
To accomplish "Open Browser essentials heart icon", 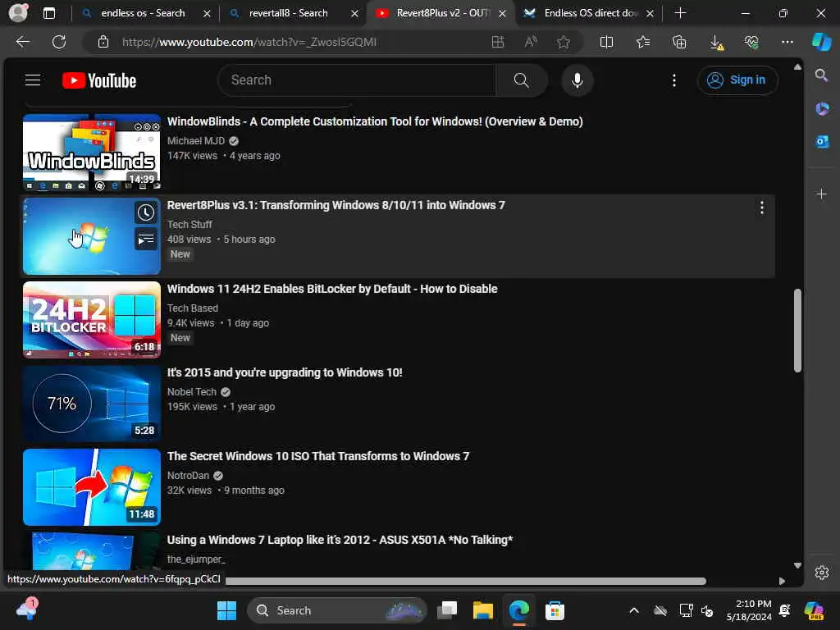I will pyautogui.click(x=751, y=42).
